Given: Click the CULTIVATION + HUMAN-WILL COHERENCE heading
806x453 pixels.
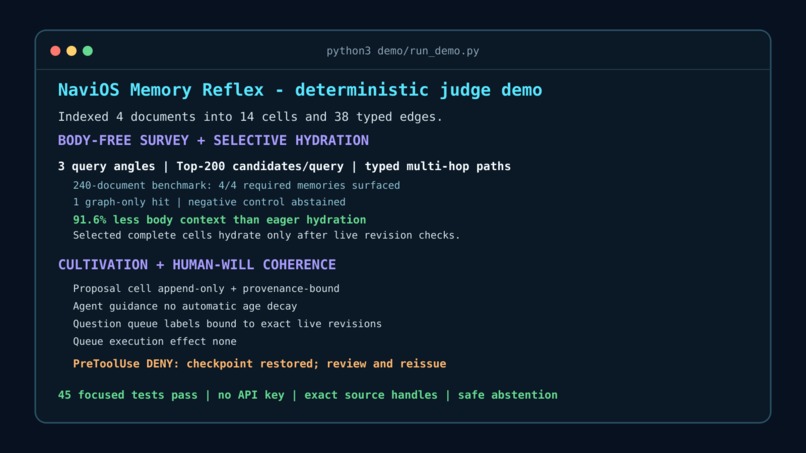Looking at the screenshot, I should 197,265.
